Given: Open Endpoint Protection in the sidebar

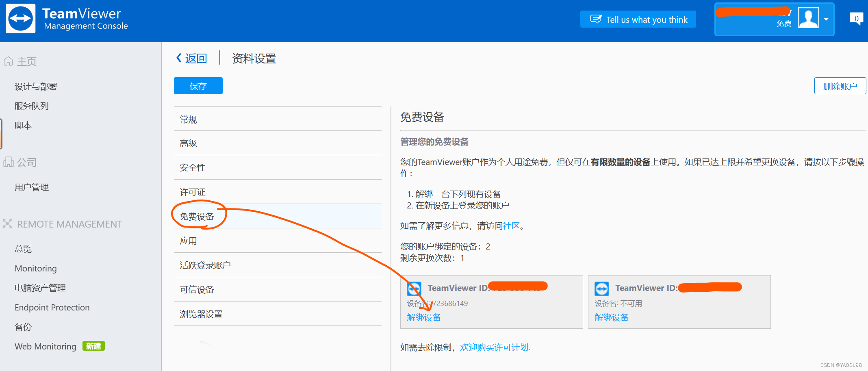Looking at the screenshot, I should click(52, 308).
